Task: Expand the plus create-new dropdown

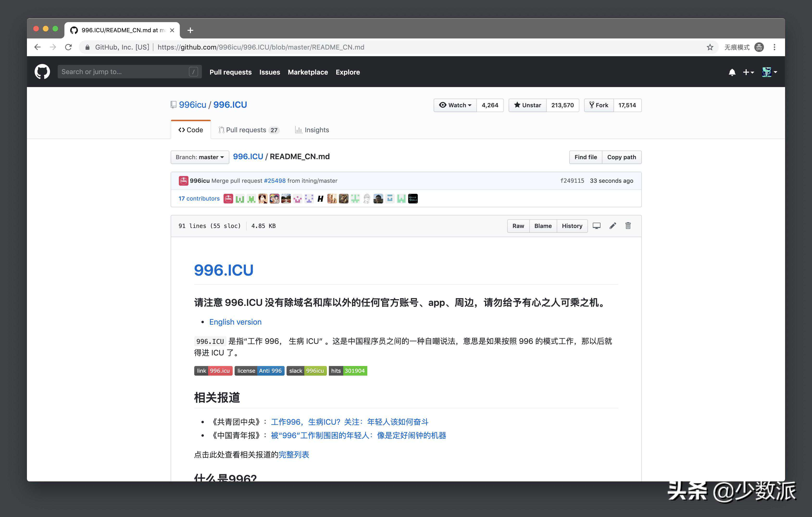Action: (x=748, y=72)
